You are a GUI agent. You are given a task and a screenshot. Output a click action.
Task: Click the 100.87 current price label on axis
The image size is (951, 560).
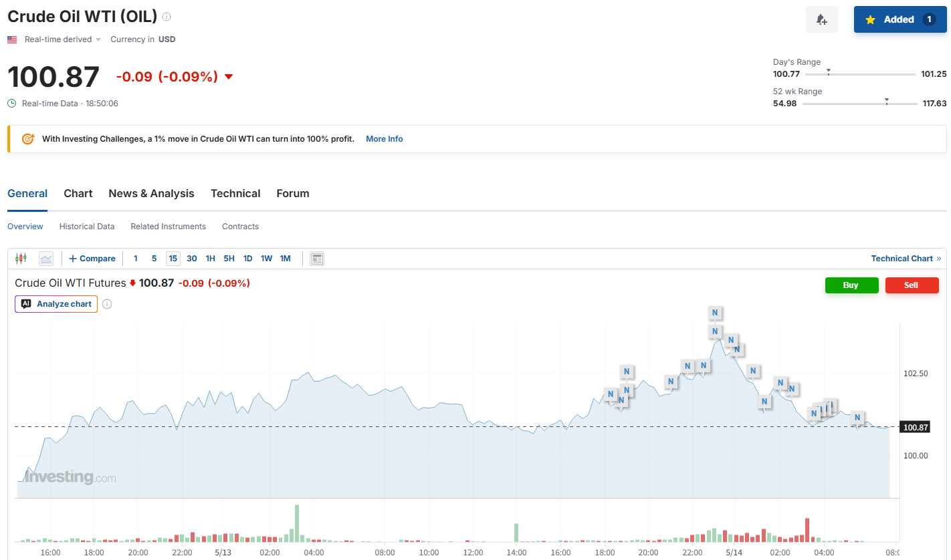pos(915,427)
